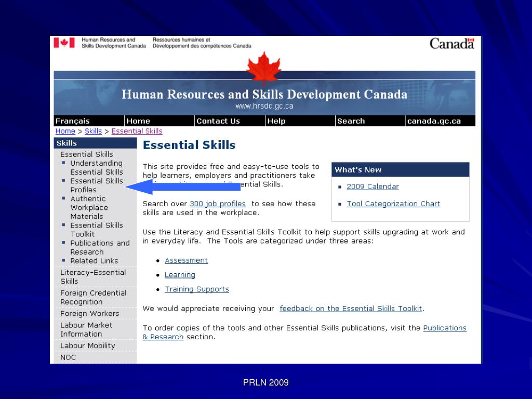Open Contact Us in the nav bar
The height and width of the screenshot is (399, 532).
coord(230,121)
